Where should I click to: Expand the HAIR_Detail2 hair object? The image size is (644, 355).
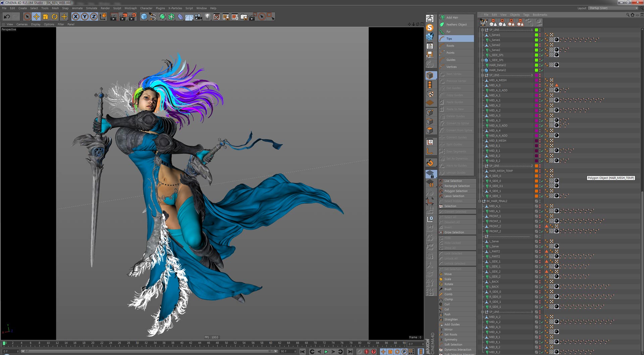pos(483,70)
